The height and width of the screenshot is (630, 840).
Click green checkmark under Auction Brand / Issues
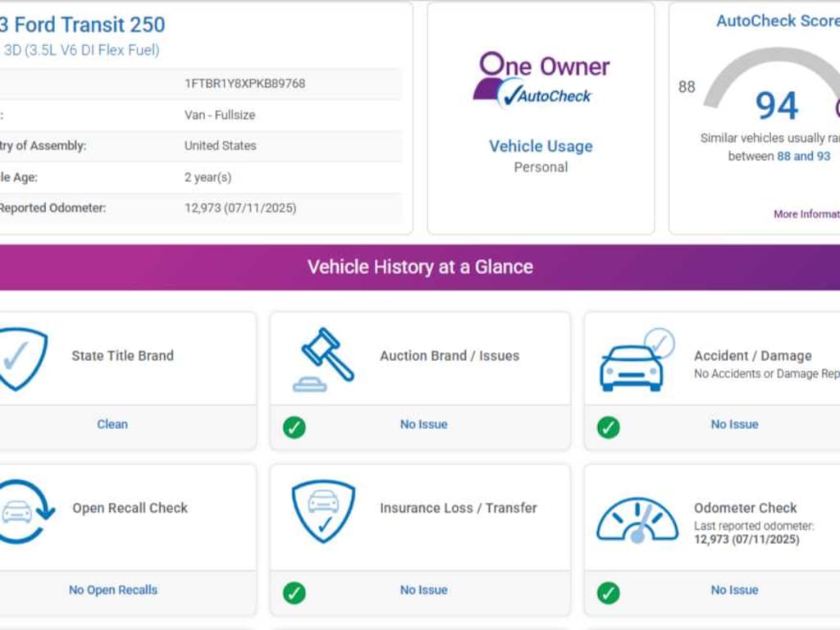(x=294, y=427)
